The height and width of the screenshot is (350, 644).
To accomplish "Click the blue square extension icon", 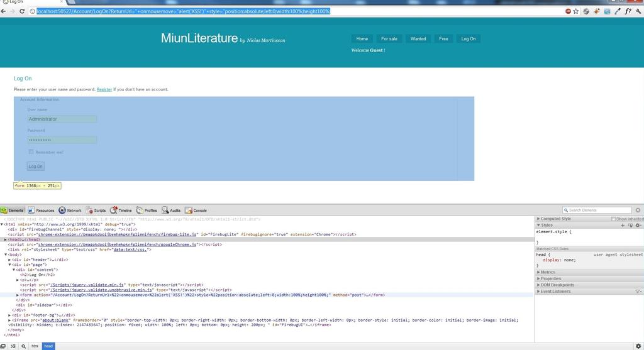I will tap(607, 11).
